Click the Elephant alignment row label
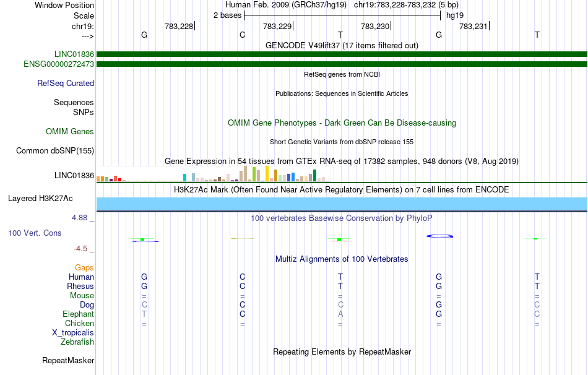Viewport: 588px width, 375px height. coord(79,314)
